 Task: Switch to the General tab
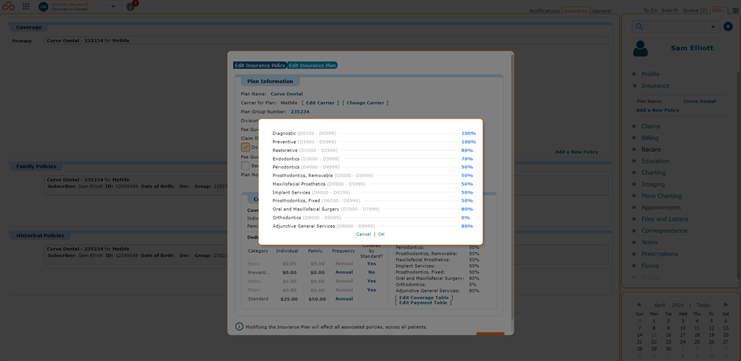click(x=602, y=11)
